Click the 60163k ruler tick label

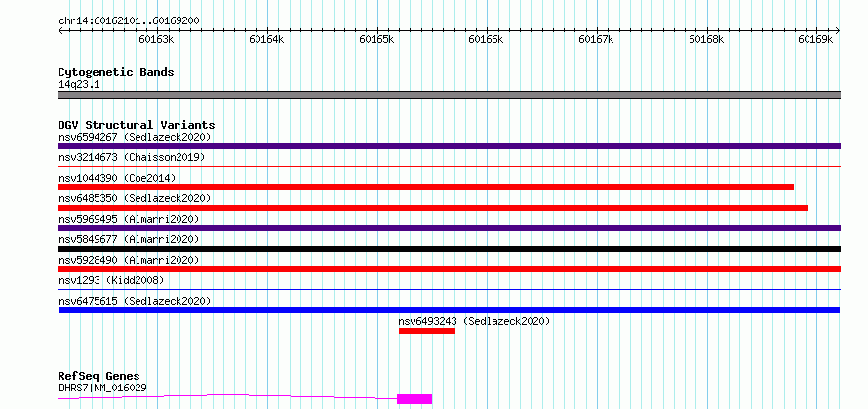[157, 40]
